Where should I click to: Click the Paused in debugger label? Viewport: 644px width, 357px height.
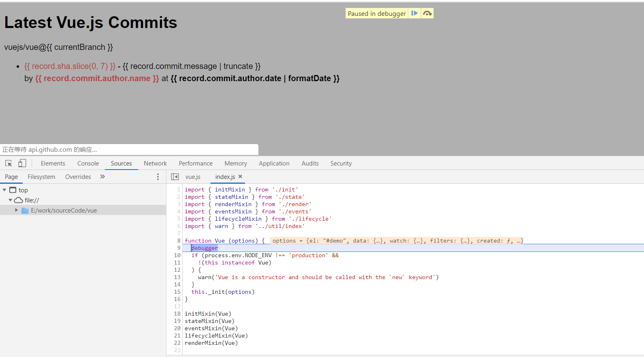point(377,13)
